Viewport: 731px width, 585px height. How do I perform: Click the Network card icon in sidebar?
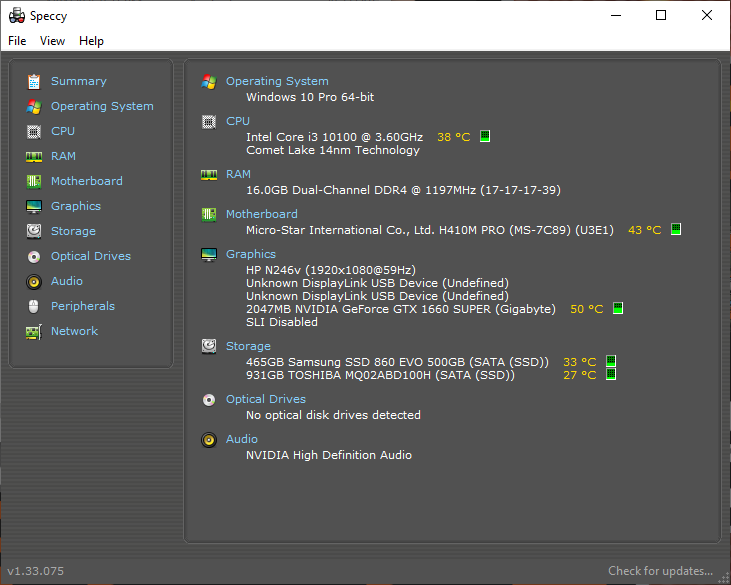click(x=34, y=331)
